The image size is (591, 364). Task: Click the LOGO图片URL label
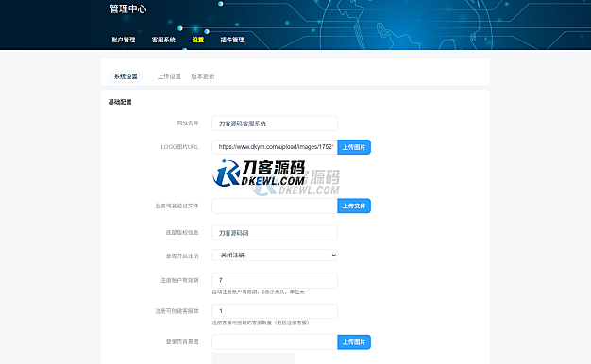tap(179, 147)
